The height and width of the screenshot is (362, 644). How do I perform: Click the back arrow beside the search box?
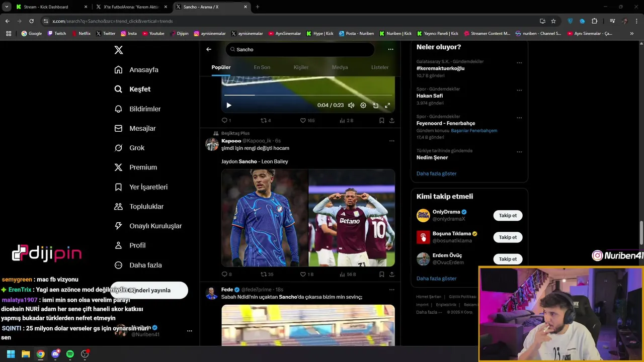pos(209,49)
